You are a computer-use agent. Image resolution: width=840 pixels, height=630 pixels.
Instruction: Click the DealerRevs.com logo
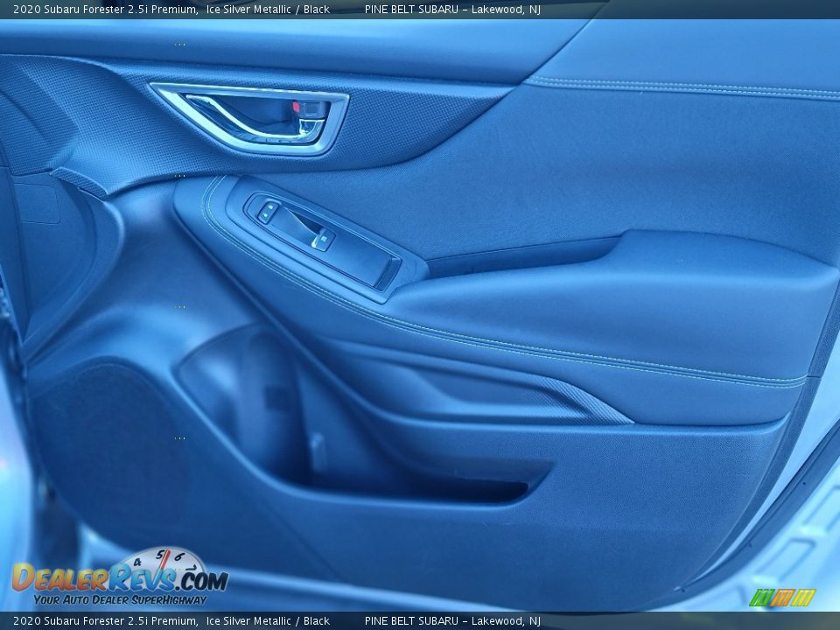[119, 578]
